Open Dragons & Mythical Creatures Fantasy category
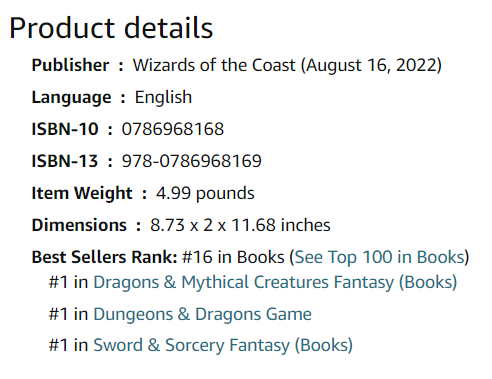492x379 pixels. (275, 282)
